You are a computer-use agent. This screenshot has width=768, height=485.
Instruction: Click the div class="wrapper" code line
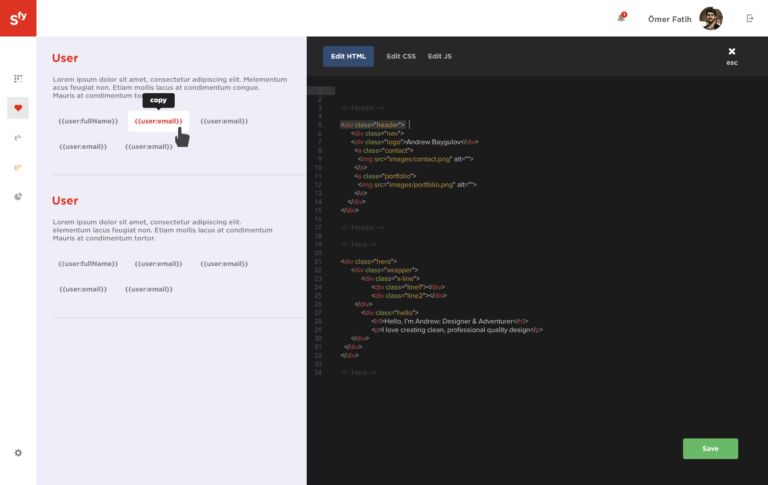[384, 270]
